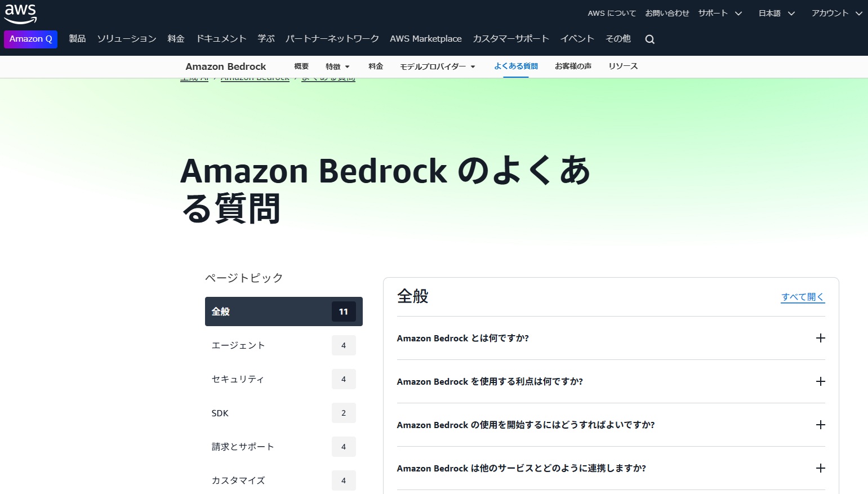Open the 料金 item in main navigation

pos(176,39)
